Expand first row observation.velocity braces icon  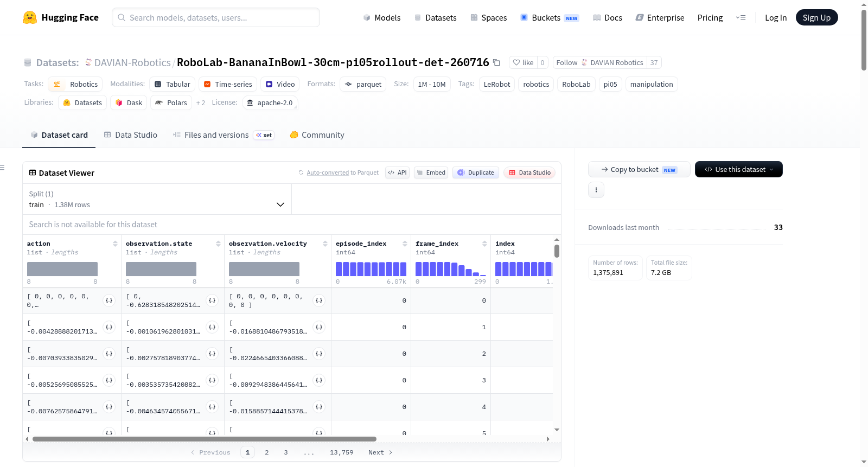[x=319, y=300]
